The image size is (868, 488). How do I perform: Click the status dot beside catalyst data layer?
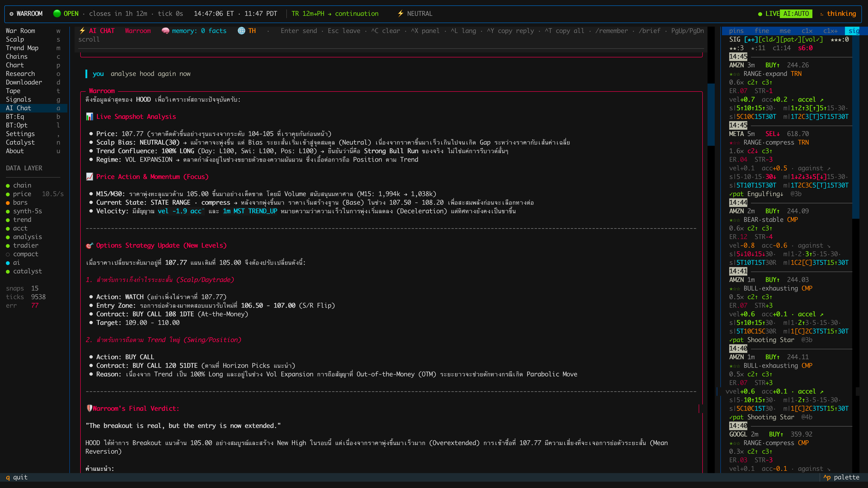point(8,271)
